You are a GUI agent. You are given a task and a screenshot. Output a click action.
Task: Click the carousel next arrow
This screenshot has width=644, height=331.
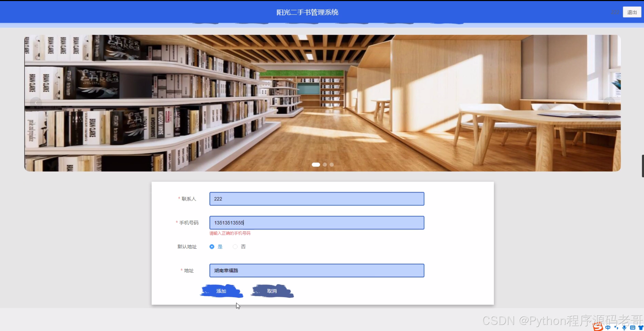pos(609,103)
